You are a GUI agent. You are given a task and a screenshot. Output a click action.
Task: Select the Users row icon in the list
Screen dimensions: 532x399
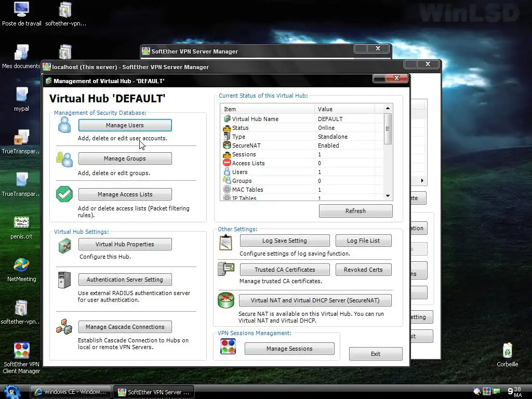[x=227, y=171]
